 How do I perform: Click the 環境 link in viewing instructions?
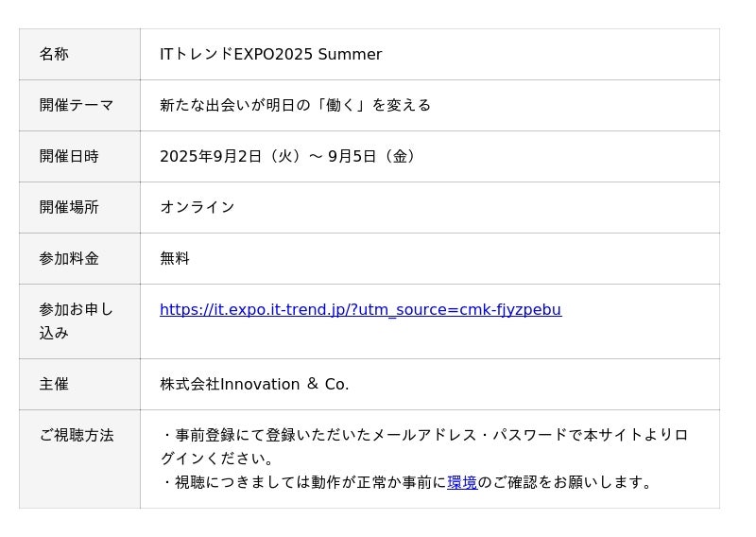point(462,482)
